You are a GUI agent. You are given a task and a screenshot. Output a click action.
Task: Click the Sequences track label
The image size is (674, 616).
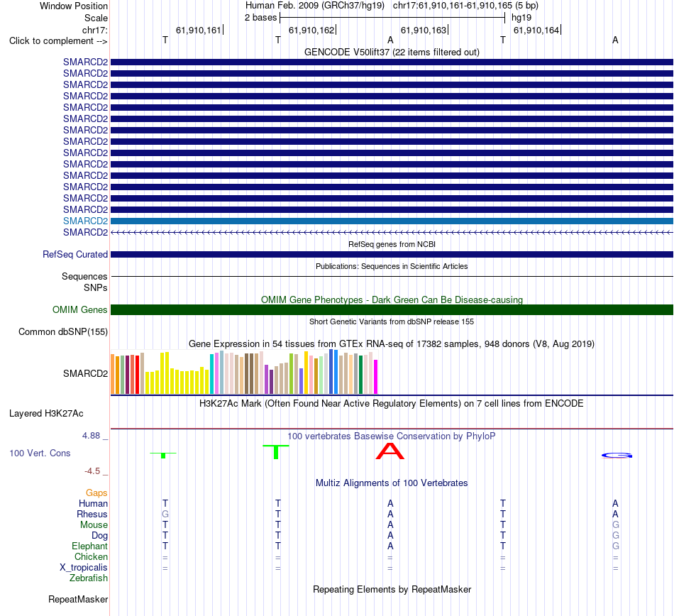(x=84, y=276)
